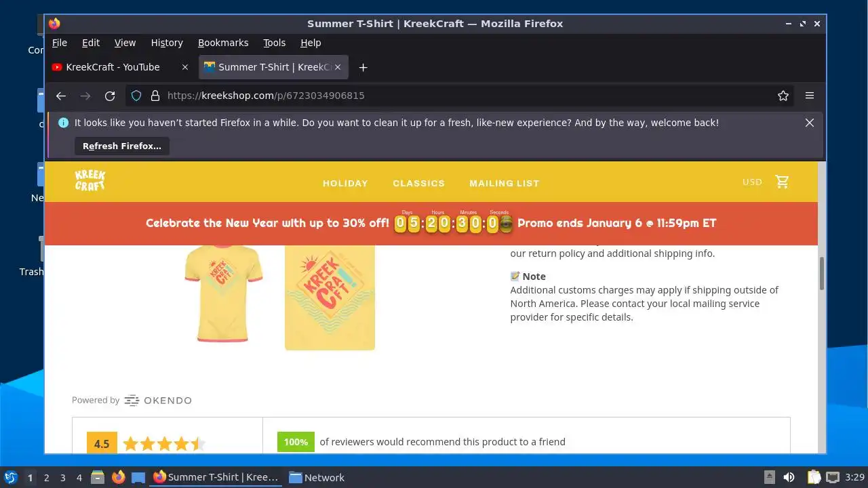
Task: Select the Summer T-Shirt browser tab
Action: 273,67
